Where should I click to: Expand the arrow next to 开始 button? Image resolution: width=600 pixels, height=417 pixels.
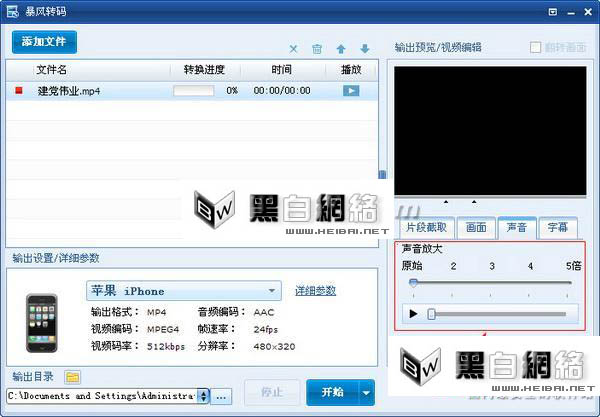point(367,392)
